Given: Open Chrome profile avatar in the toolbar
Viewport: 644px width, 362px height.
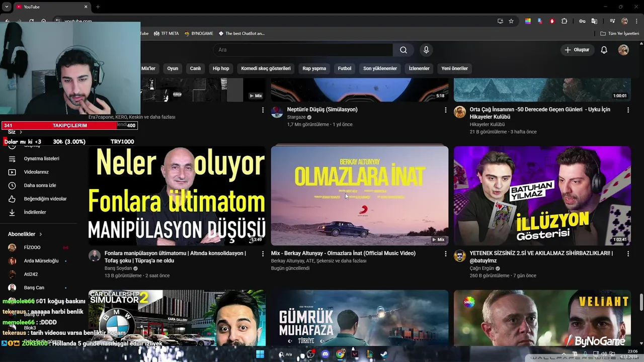Looking at the screenshot, I should click(x=624, y=21).
